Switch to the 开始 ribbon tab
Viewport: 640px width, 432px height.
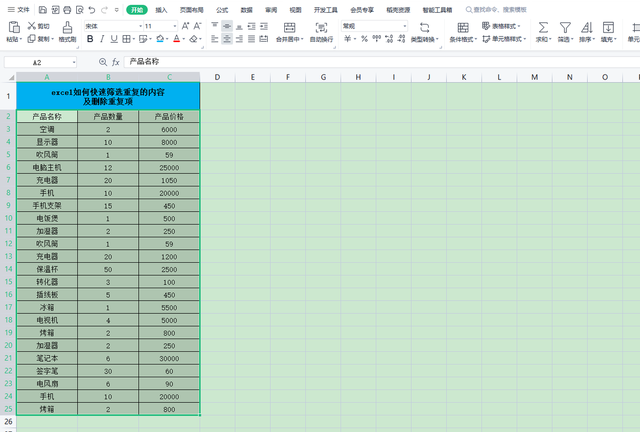(137, 10)
